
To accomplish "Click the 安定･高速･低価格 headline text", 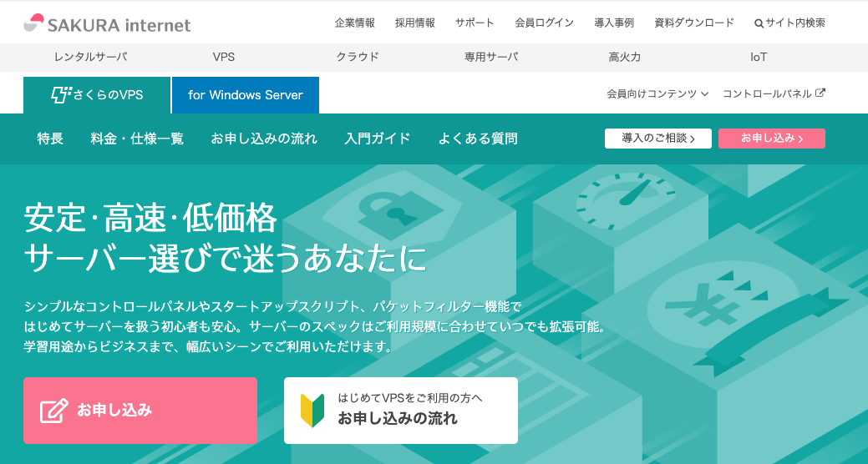I will pyautogui.click(x=150, y=218).
